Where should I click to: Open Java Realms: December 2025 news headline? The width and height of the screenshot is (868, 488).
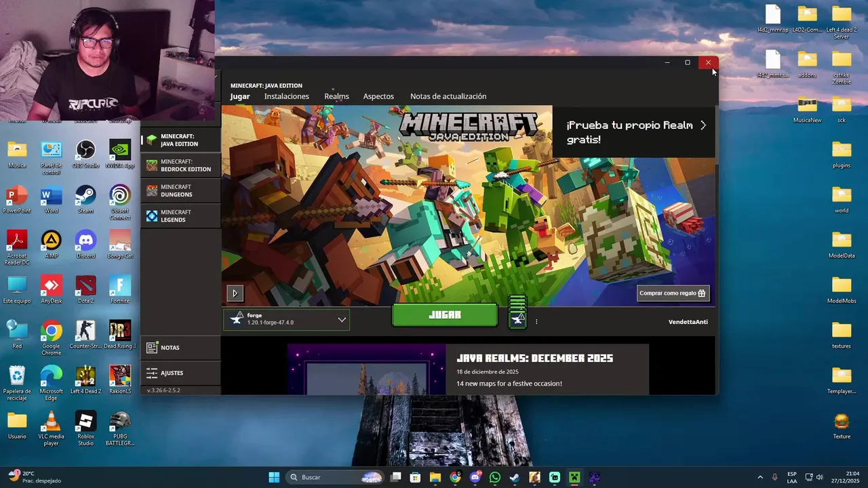(534, 358)
